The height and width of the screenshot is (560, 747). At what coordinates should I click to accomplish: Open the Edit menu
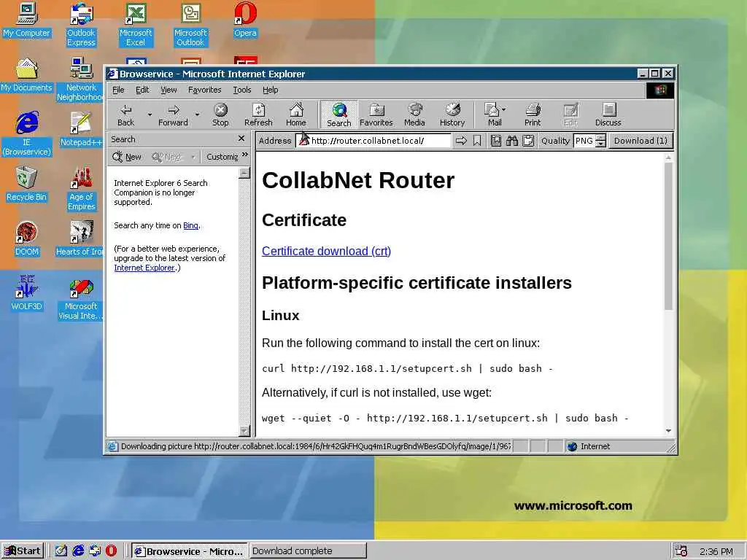142,90
